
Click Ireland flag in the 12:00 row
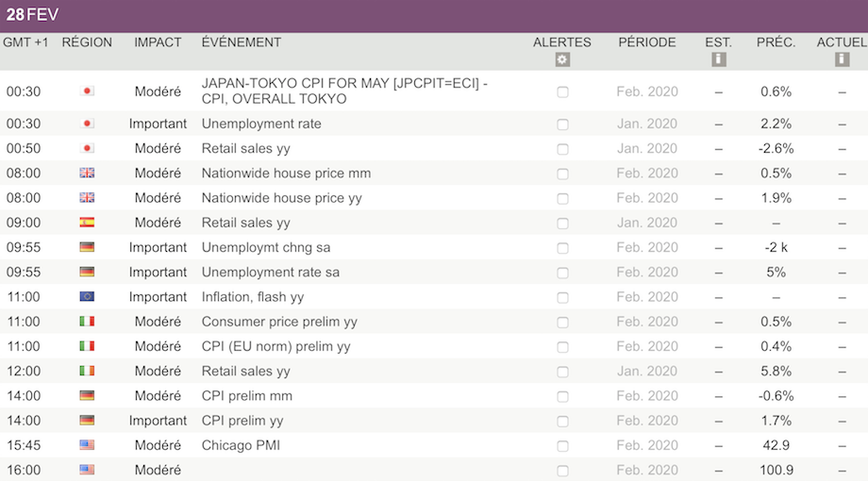pyautogui.click(x=87, y=371)
